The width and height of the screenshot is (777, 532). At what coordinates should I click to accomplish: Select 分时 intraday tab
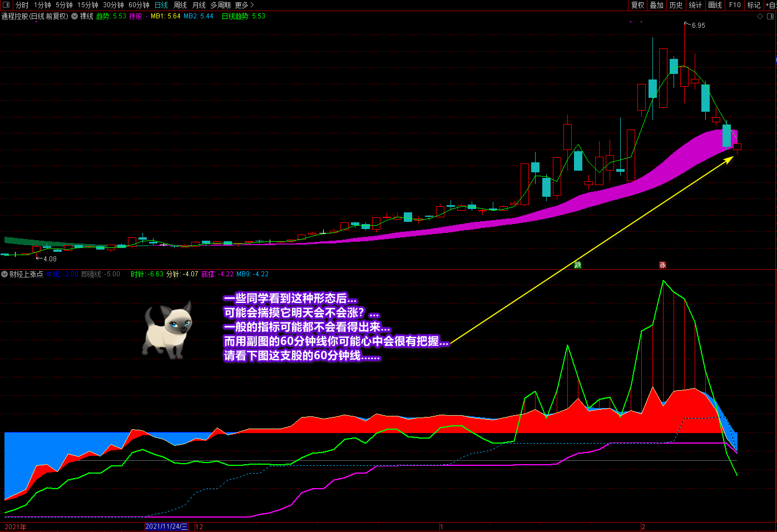tap(22, 5)
